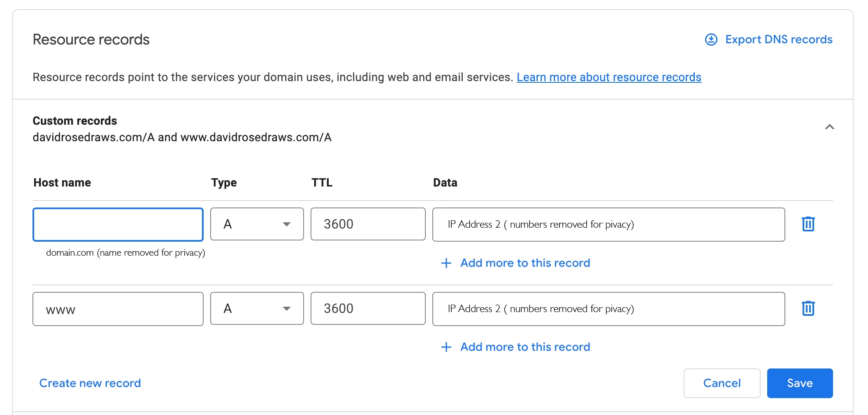Click Add more to this record for www
The width and height of the screenshot is (868, 415).
pos(525,347)
